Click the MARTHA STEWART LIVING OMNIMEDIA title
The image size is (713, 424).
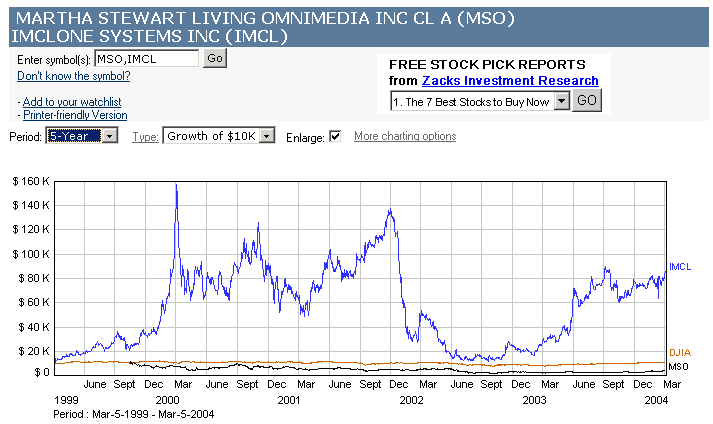coord(265,18)
